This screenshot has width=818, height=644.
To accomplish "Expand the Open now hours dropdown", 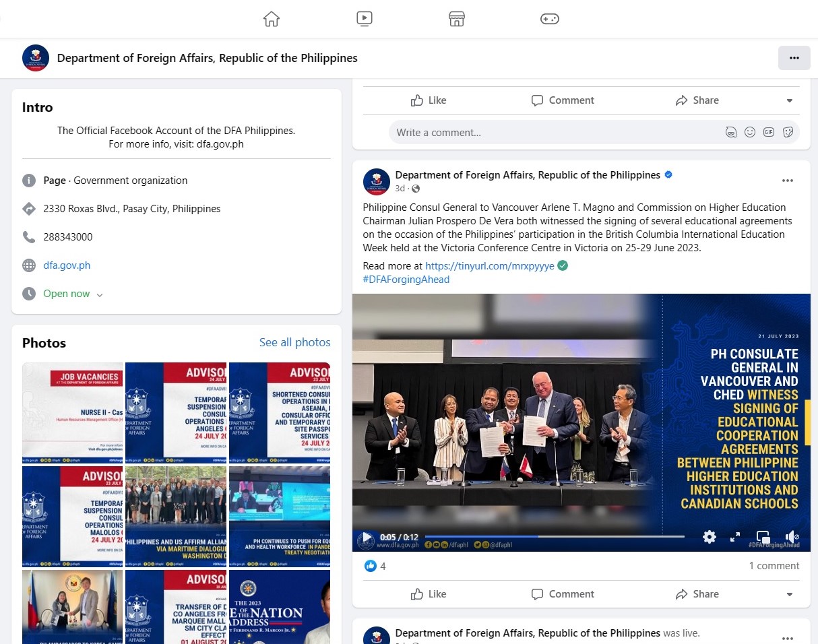I will pyautogui.click(x=100, y=294).
